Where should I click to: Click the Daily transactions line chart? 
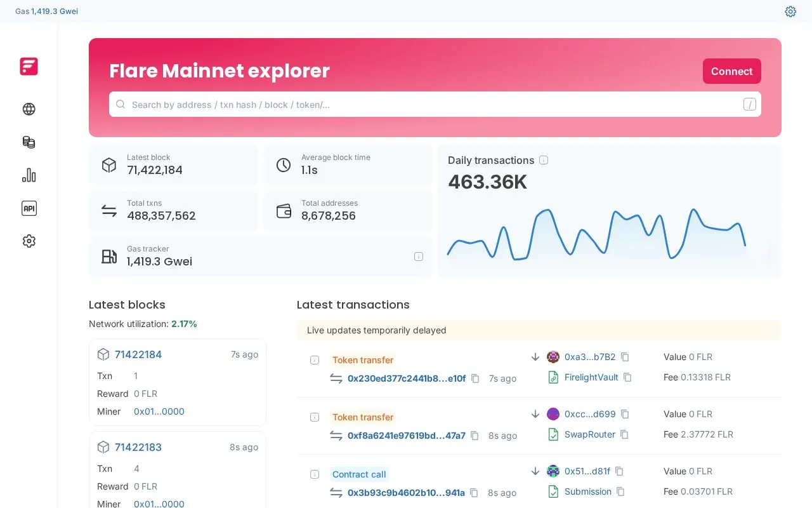[596, 234]
